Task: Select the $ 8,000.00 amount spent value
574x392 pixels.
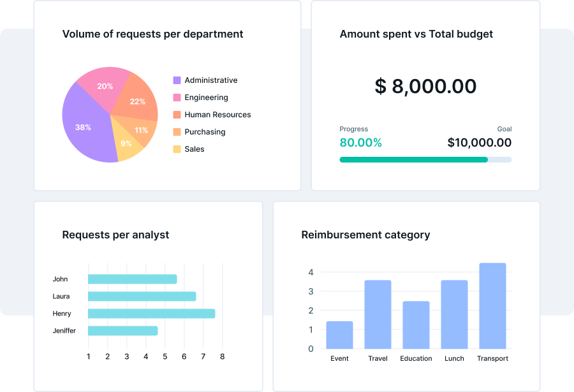Action: click(x=425, y=86)
